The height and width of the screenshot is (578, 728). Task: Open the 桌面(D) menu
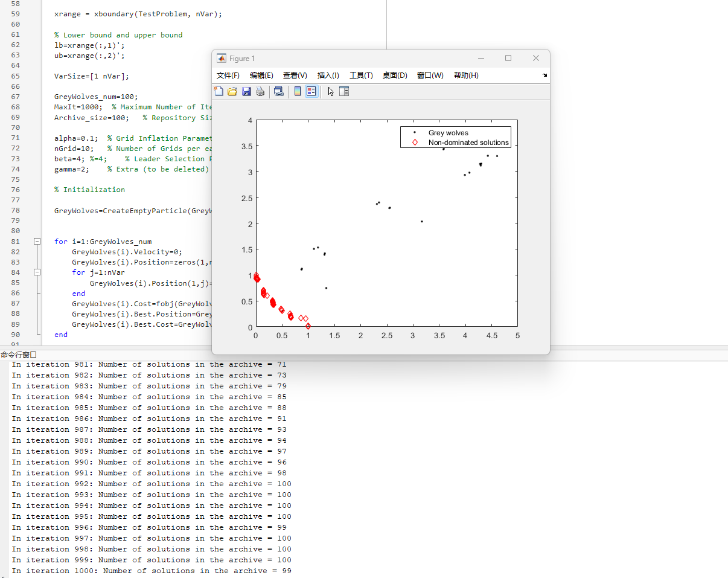(395, 75)
